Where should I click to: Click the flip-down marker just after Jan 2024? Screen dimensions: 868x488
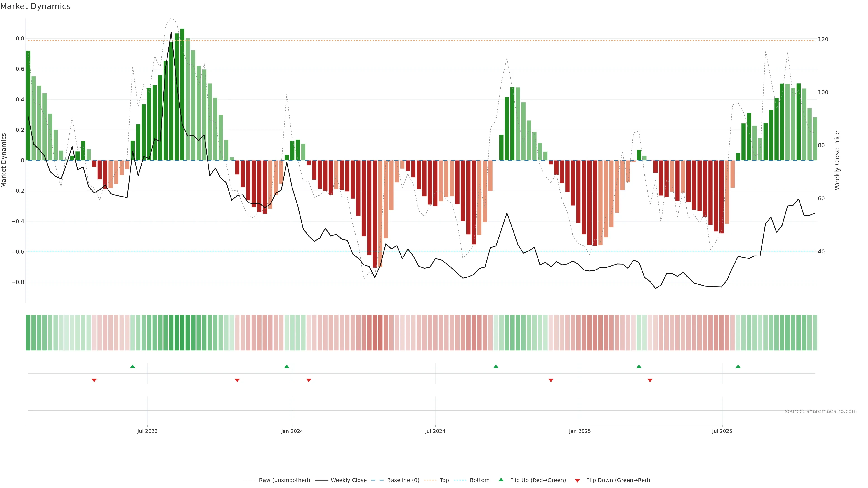pyautogui.click(x=309, y=380)
